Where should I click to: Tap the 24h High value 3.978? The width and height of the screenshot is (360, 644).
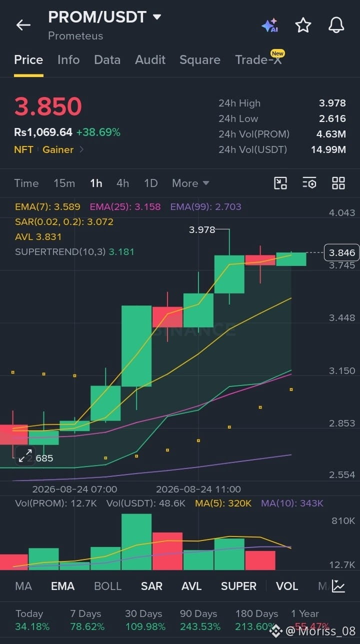tap(332, 103)
